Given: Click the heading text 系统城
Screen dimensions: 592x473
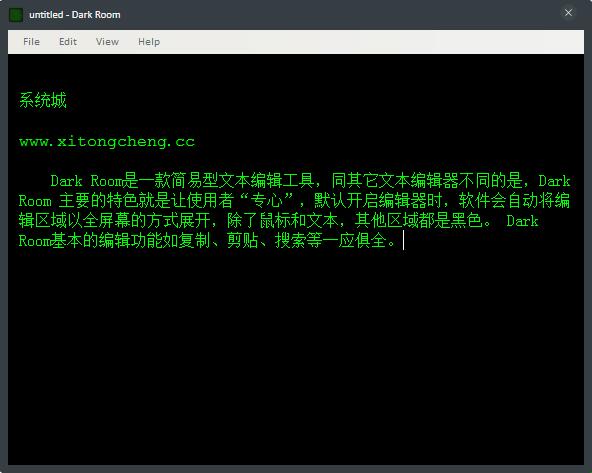Looking at the screenshot, I should [x=43, y=100].
